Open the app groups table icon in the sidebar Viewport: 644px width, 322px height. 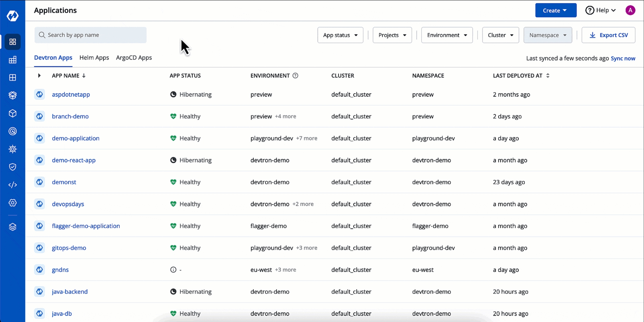coord(12,60)
